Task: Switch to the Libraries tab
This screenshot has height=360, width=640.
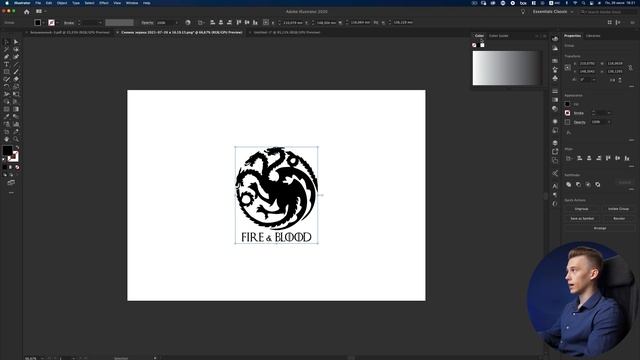Action: [593, 36]
